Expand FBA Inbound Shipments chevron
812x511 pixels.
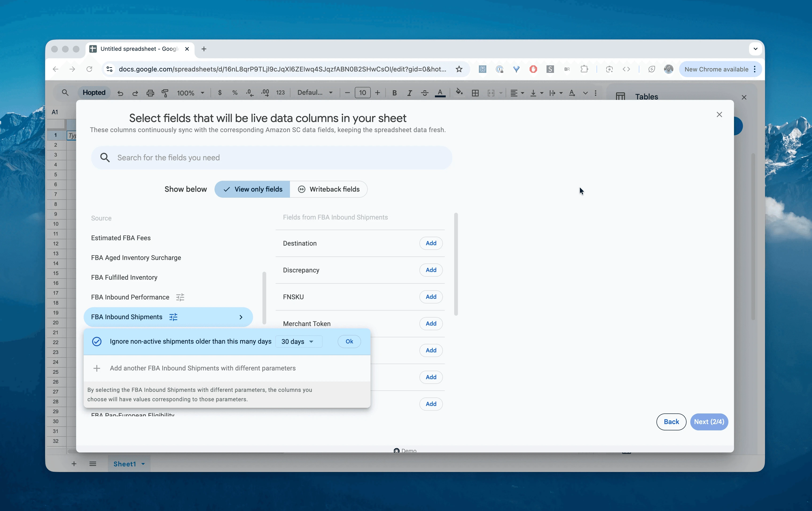tap(241, 317)
